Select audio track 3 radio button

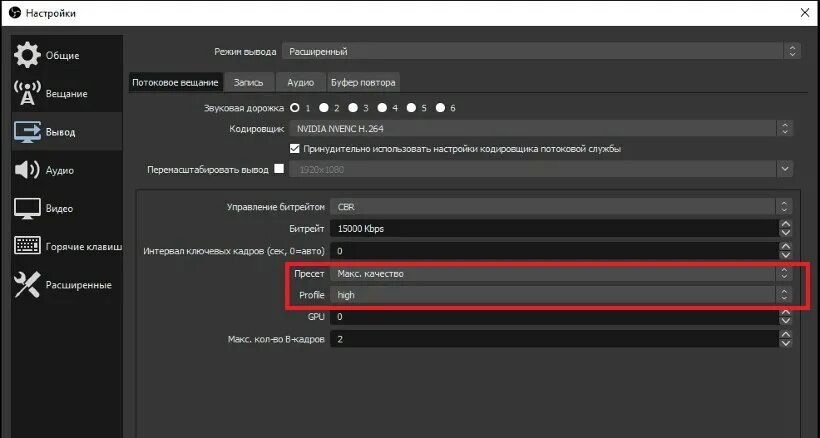point(353,108)
